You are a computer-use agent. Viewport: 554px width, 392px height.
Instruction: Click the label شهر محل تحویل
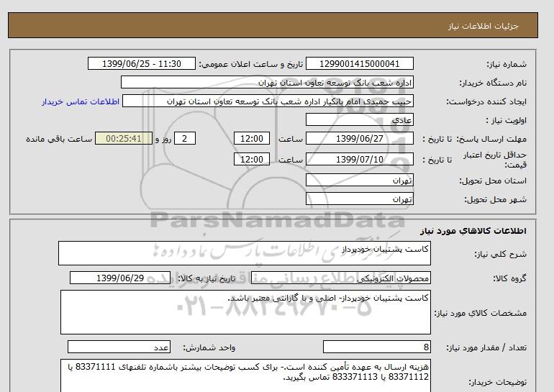(x=495, y=199)
